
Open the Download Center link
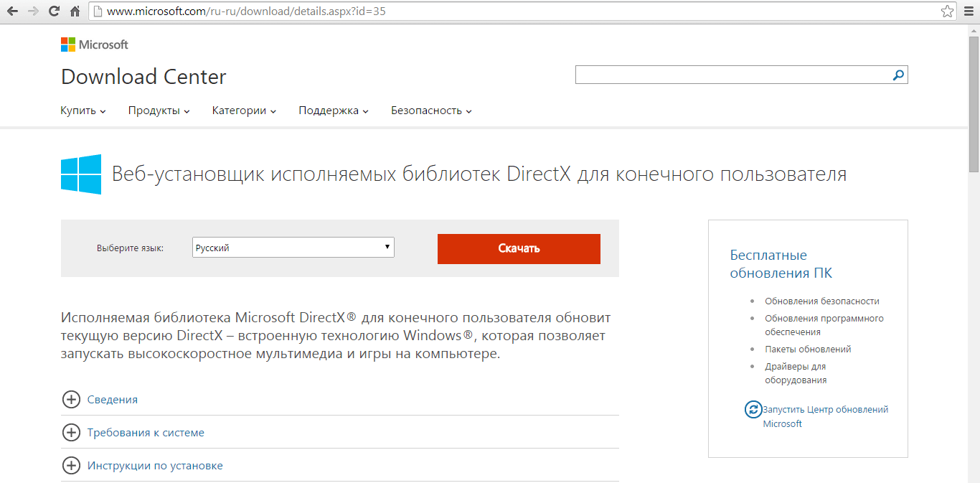(143, 77)
